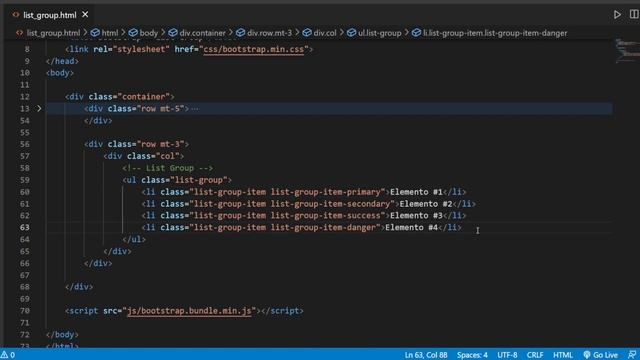The image size is (640, 360).
Task: Click the "col" class value on line 57
Action: click(x=167, y=156)
